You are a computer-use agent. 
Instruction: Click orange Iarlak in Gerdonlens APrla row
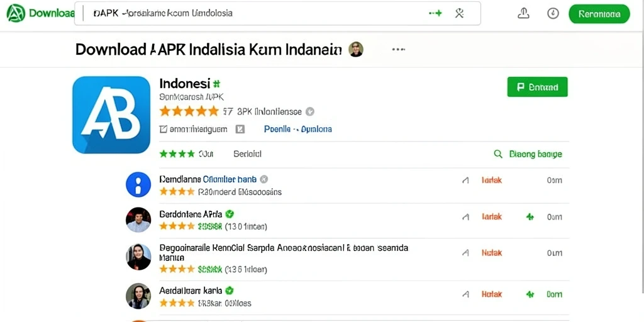pos(492,216)
